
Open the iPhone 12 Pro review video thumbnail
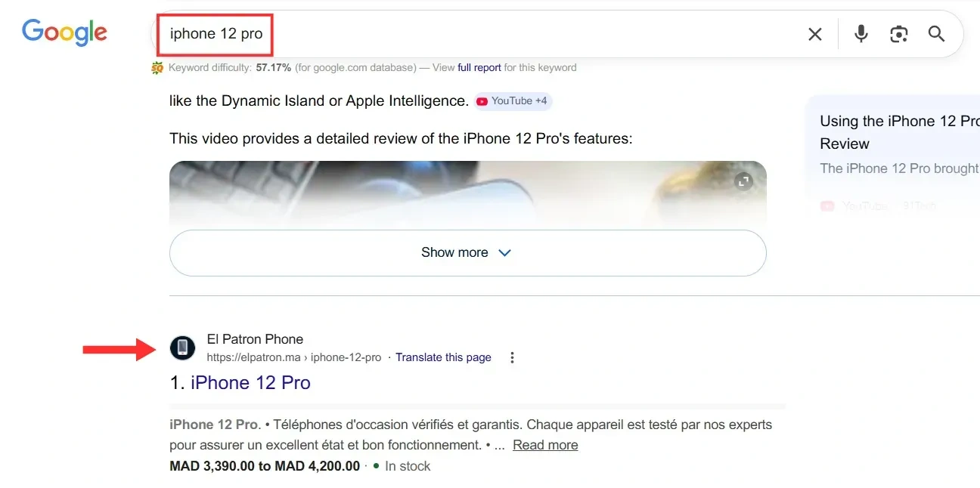click(x=467, y=193)
